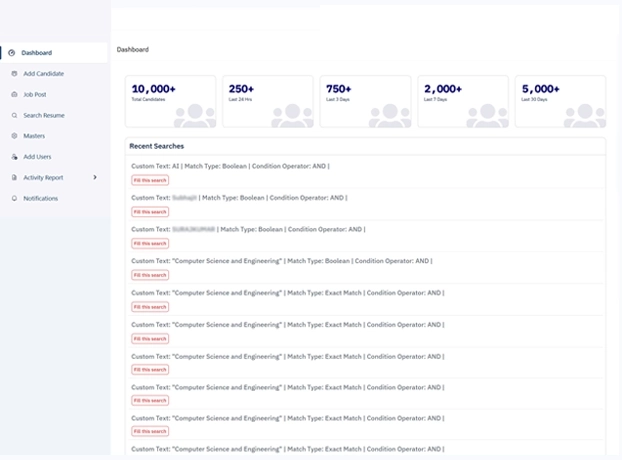This screenshot has height=460, width=622.
Task: Click the Search Resume magnifier icon
Action: [x=14, y=115]
